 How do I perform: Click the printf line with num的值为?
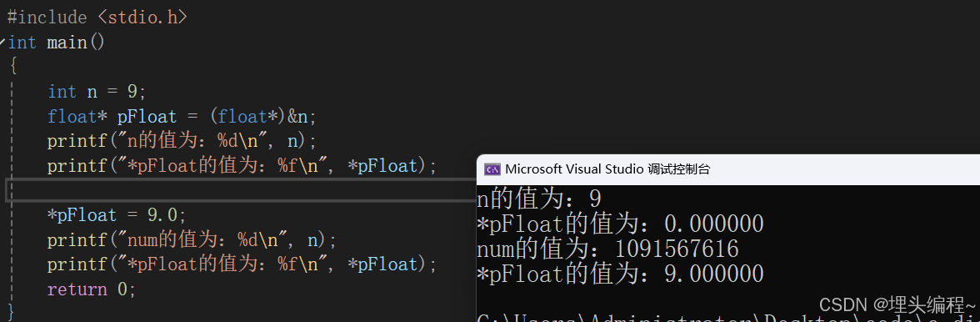pyautogui.click(x=192, y=240)
